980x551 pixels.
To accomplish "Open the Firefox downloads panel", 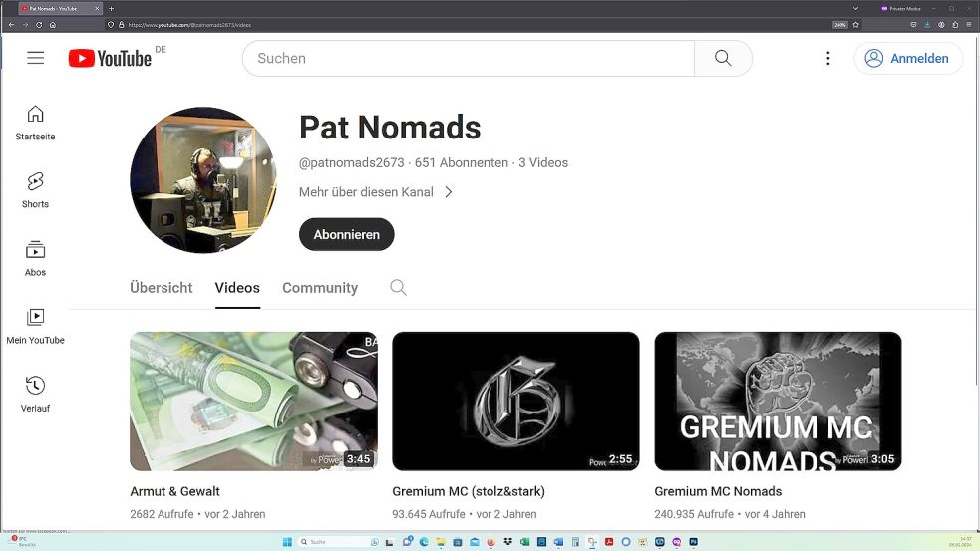I will 927,25.
